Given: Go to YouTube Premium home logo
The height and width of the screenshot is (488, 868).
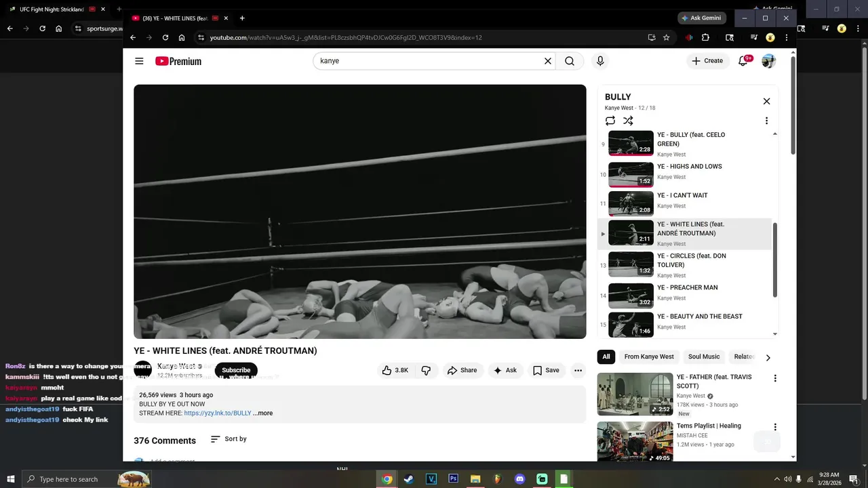Looking at the screenshot, I should (178, 61).
